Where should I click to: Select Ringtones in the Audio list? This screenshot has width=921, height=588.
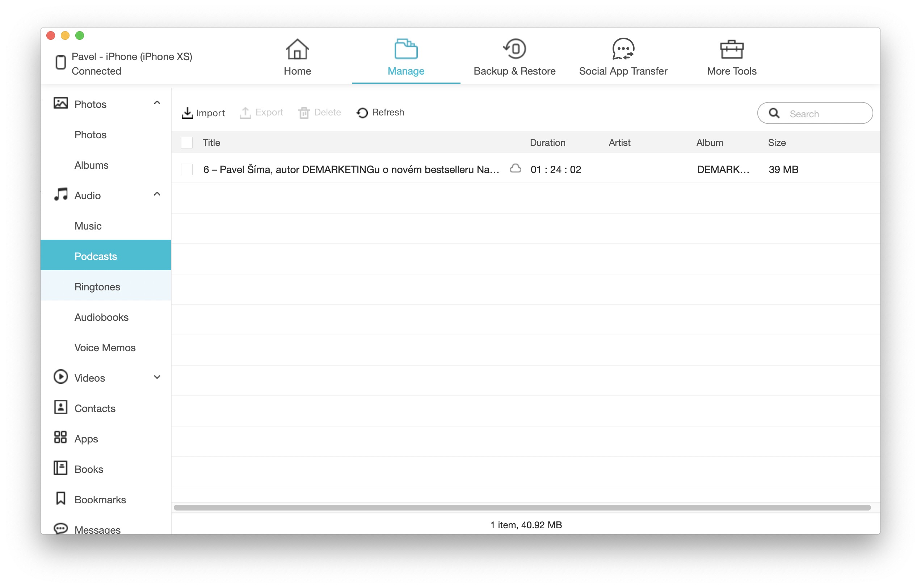click(97, 286)
